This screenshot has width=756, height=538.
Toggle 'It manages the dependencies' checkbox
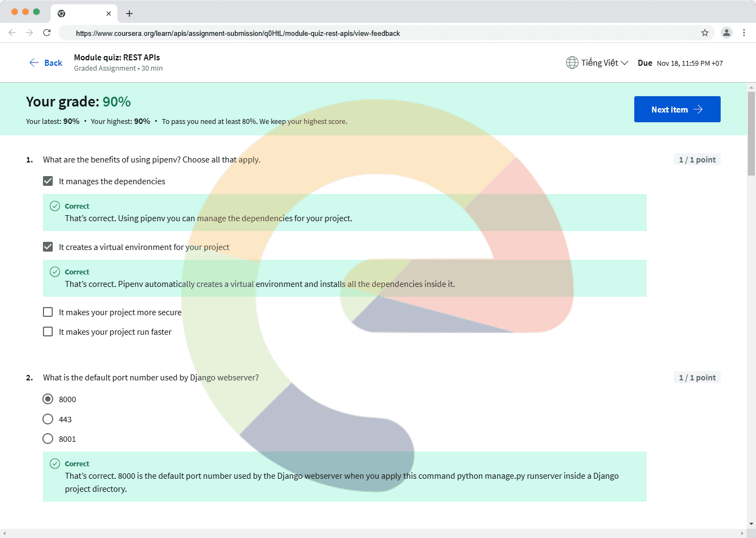click(x=48, y=181)
